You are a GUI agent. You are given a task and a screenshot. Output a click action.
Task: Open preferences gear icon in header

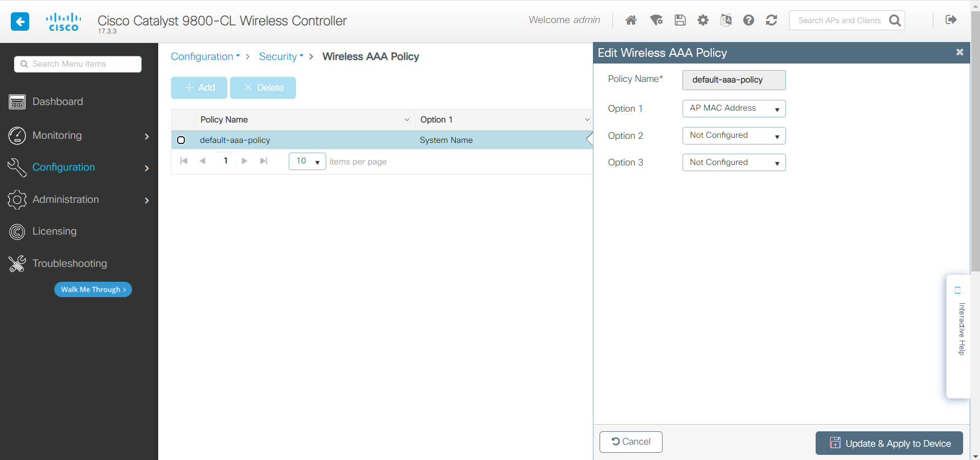pyautogui.click(x=703, y=20)
